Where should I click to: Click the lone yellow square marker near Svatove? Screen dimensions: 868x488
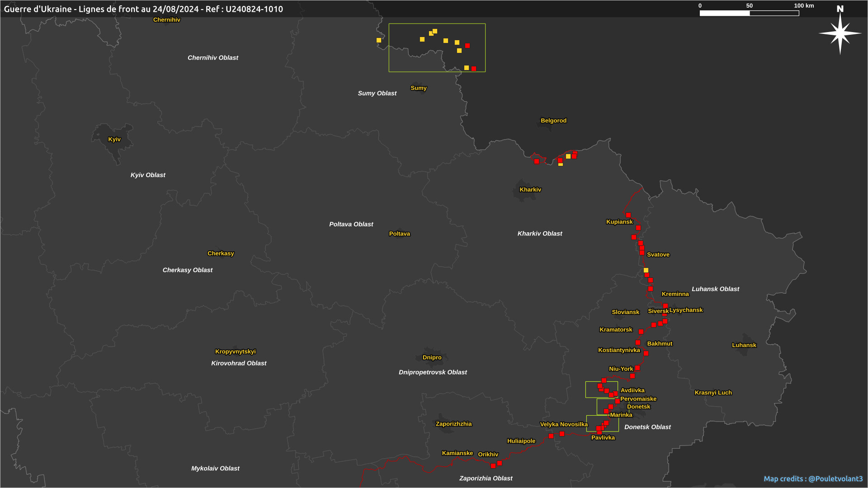646,270
